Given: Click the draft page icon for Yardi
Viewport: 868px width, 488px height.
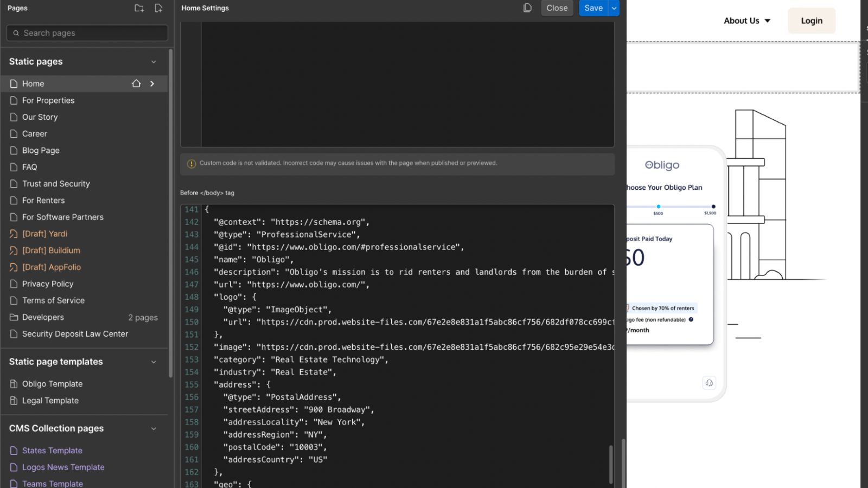Looking at the screenshot, I should 14,234.
